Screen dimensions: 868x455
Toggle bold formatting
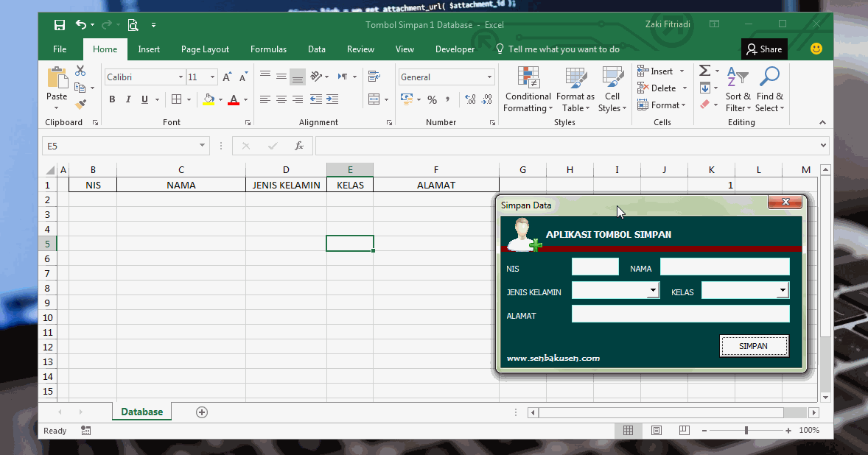coord(111,99)
